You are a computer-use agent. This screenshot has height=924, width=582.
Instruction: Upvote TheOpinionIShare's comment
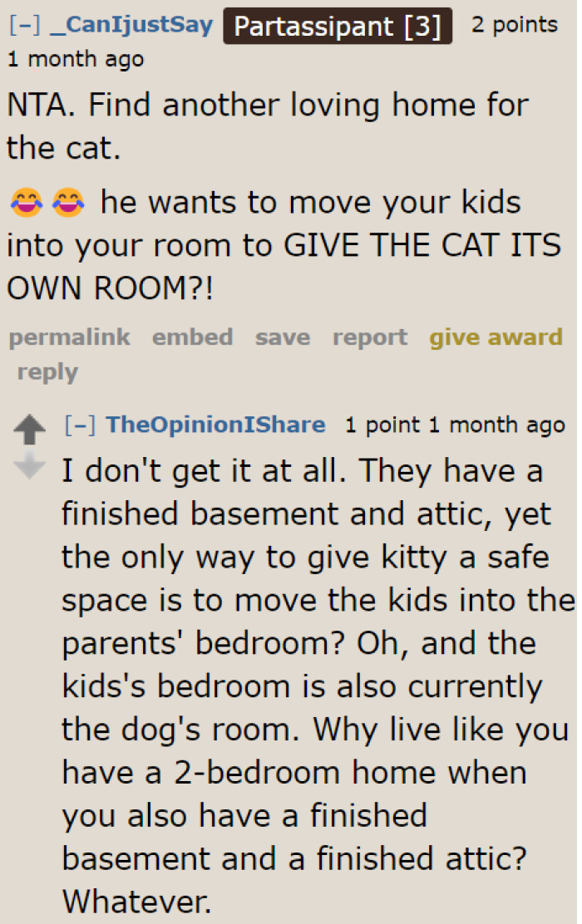[30, 430]
